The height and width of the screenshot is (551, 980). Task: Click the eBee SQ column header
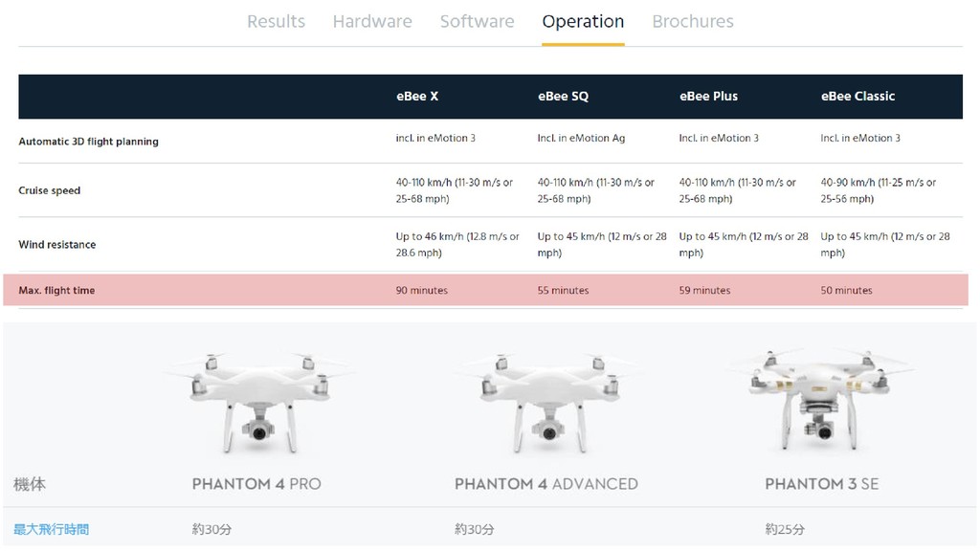tap(563, 97)
